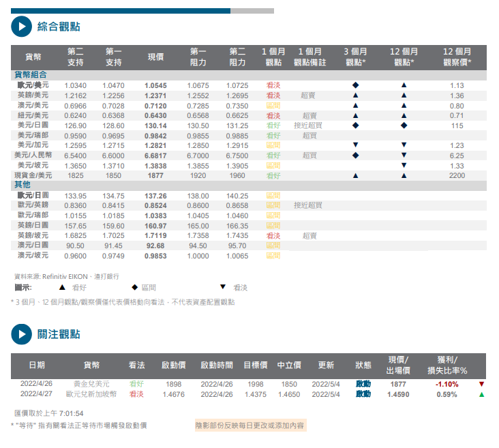The image size is (499, 448).
Task: Click the play icon beside 綜合觀點
Action: 22,27
